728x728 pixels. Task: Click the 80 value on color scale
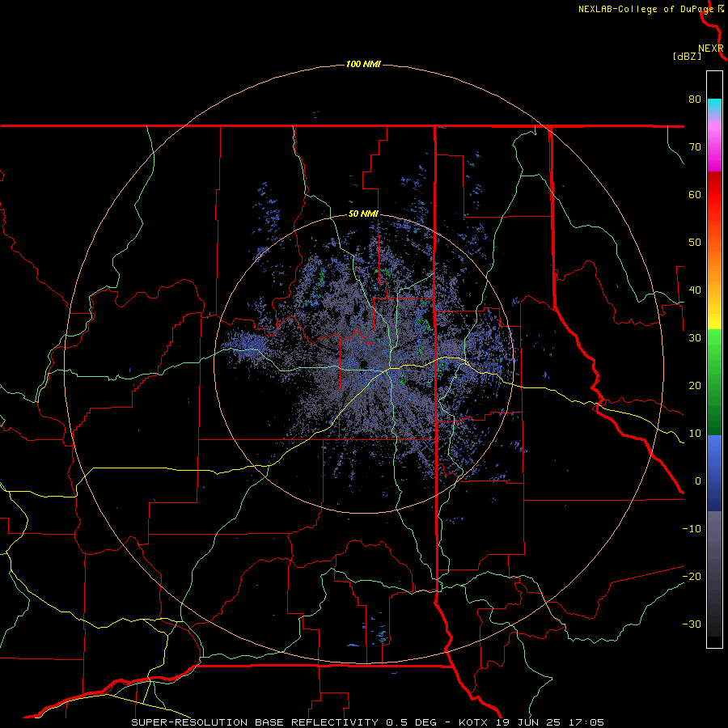[695, 99]
